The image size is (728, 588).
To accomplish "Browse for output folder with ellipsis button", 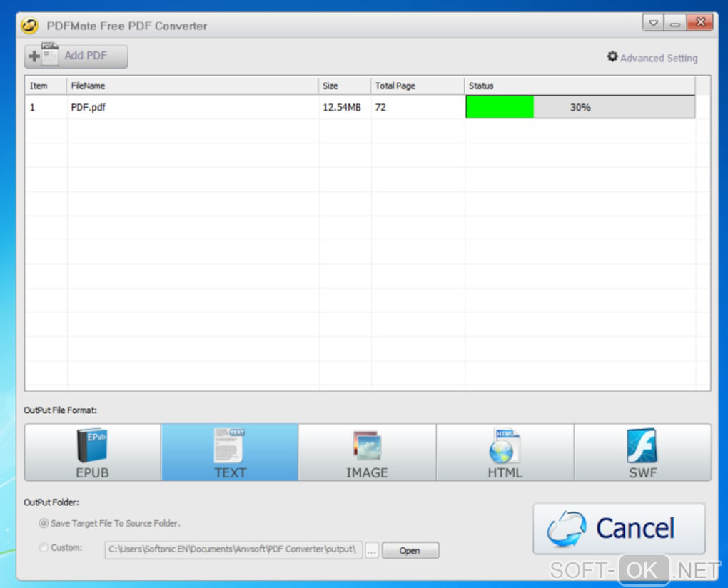I will click(x=371, y=550).
